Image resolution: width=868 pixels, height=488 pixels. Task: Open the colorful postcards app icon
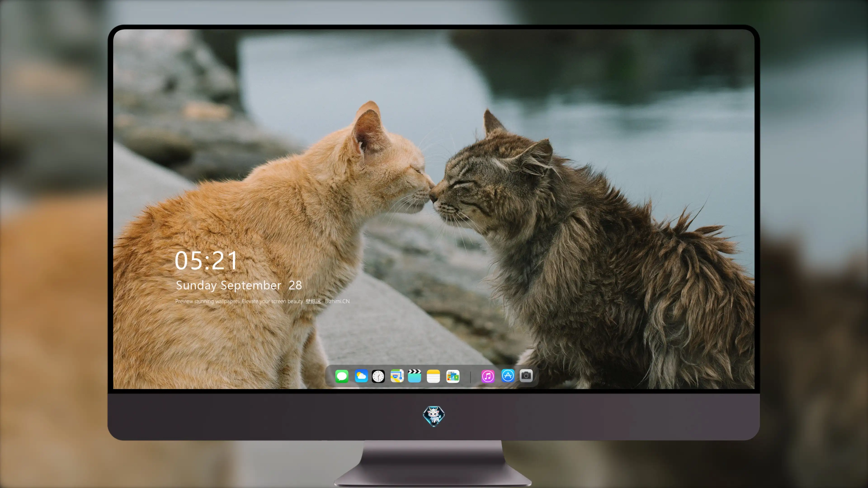point(453,376)
